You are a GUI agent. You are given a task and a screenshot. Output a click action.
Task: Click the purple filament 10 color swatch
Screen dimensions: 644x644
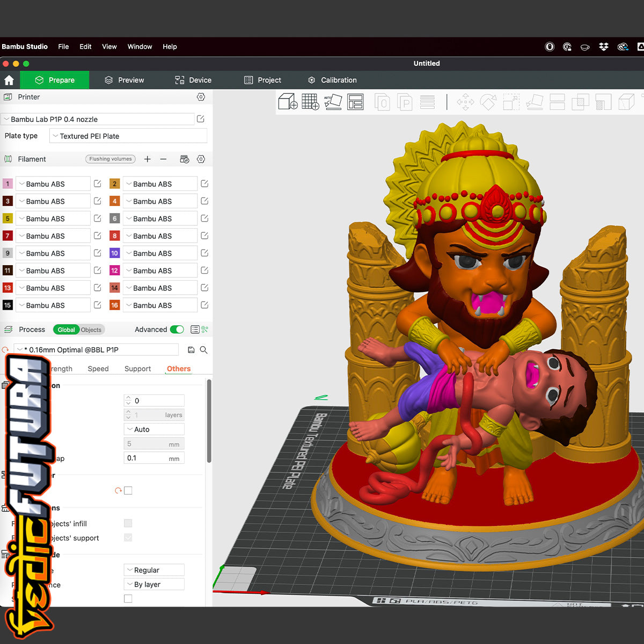[x=114, y=253]
